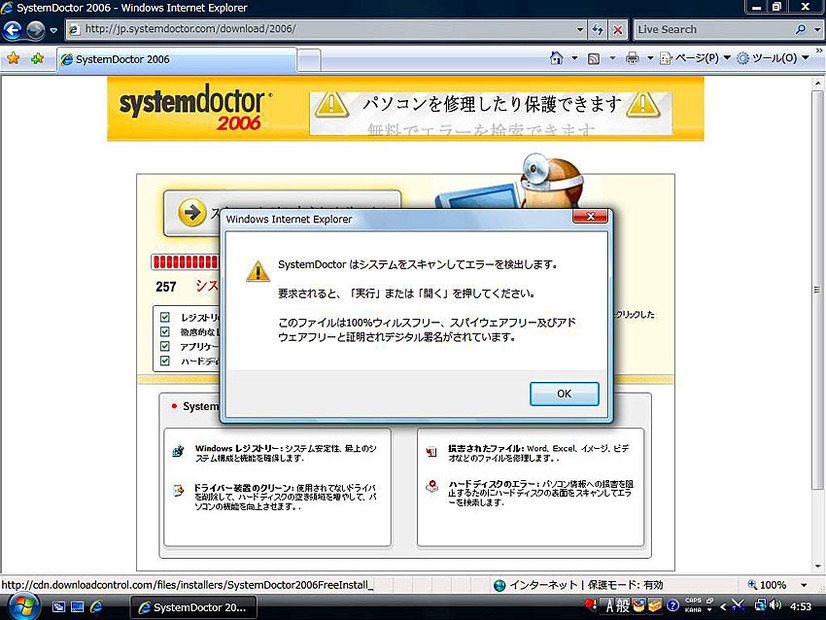Click OK in the Internet Explorer dialog
Viewport: 826px width, 620px height.
pyautogui.click(x=564, y=394)
